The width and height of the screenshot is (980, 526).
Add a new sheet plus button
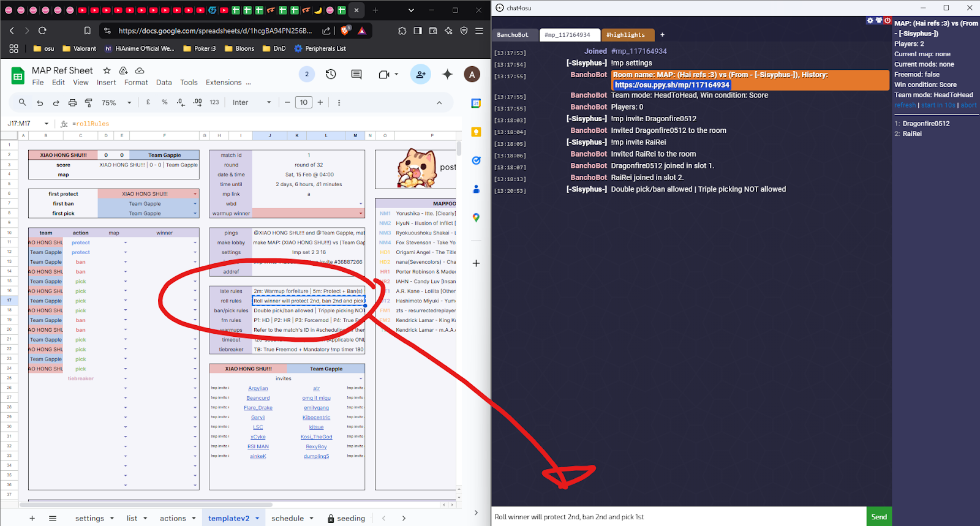tap(32, 518)
